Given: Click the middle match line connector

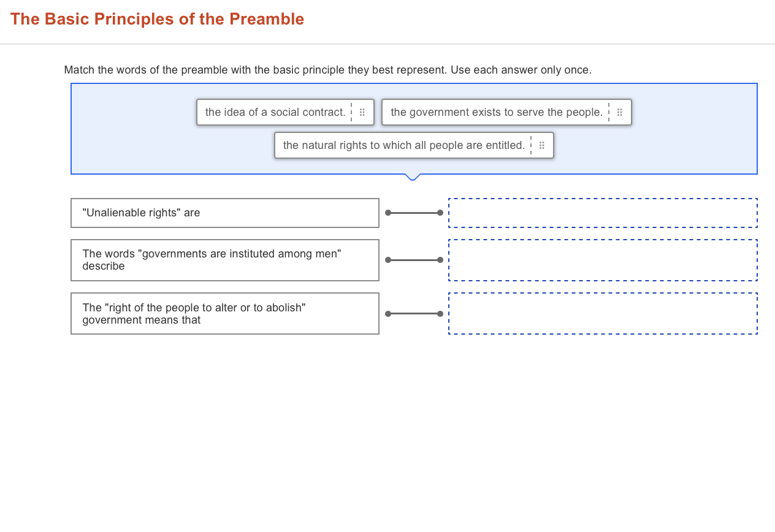Looking at the screenshot, I should pyautogui.click(x=414, y=260).
